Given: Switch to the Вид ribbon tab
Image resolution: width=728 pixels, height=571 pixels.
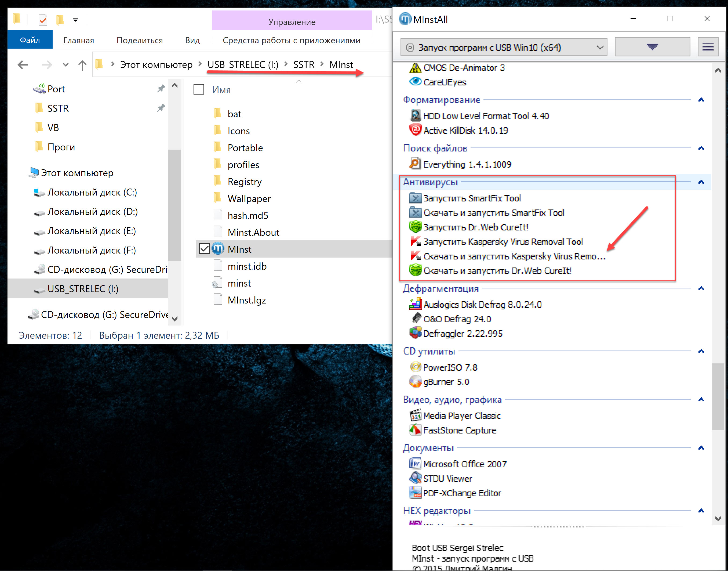Looking at the screenshot, I should tap(192, 40).
